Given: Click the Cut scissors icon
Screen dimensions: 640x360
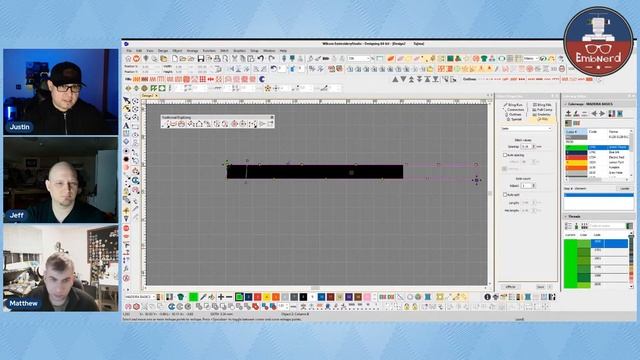Looking at the screenshot, I should 235,59.
